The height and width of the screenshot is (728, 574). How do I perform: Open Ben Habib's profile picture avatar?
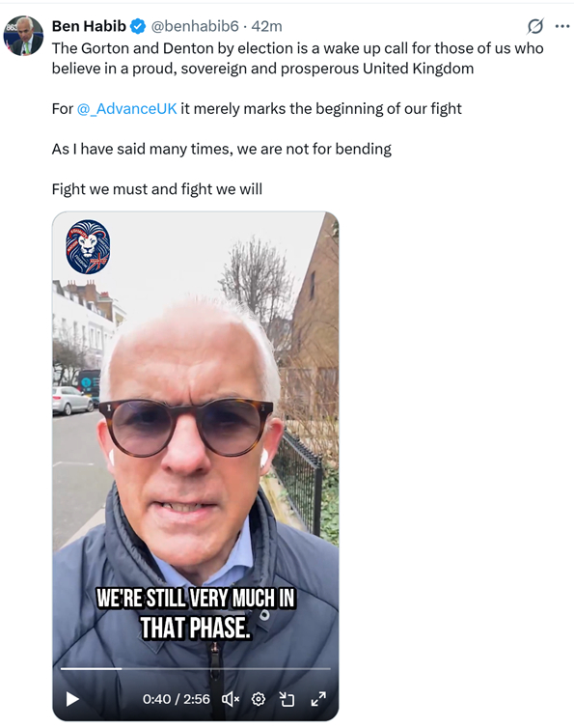point(23,36)
